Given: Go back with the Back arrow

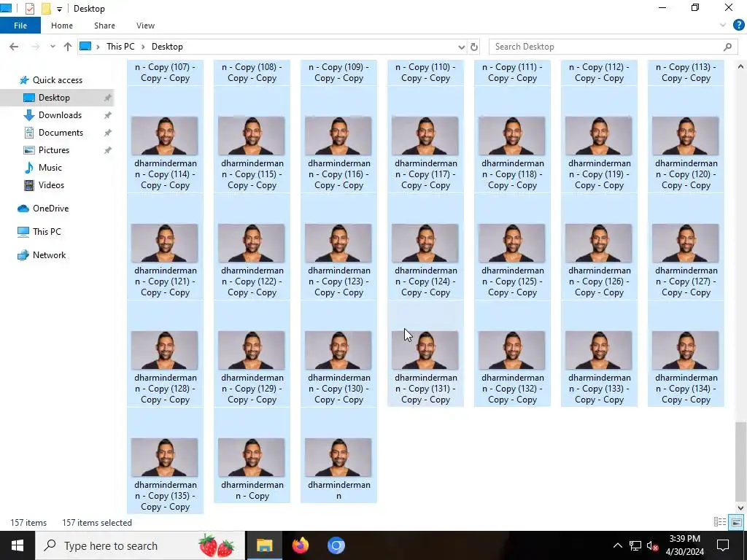Looking at the screenshot, I should tap(14, 47).
